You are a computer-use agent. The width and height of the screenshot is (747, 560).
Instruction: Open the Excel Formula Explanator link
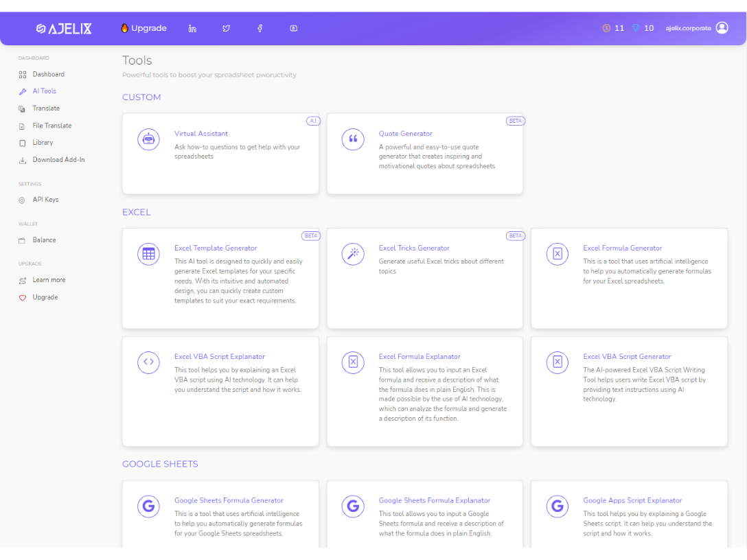(x=420, y=356)
